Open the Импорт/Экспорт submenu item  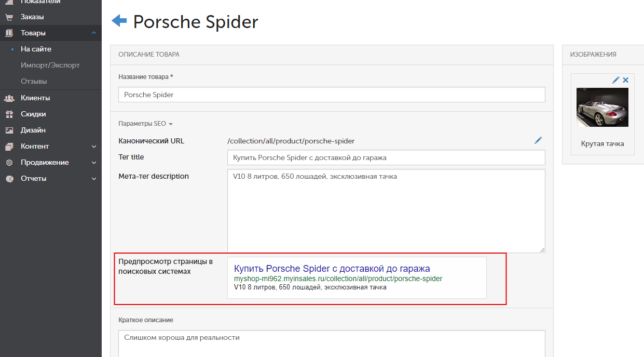pyautogui.click(x=51, y=65)
